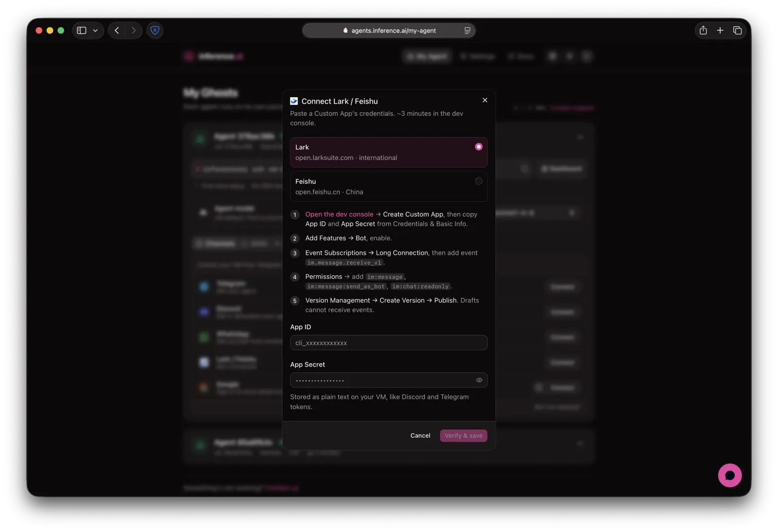
Task: Click the inference.ai logo in header
Action: click(x=214, y=56)
